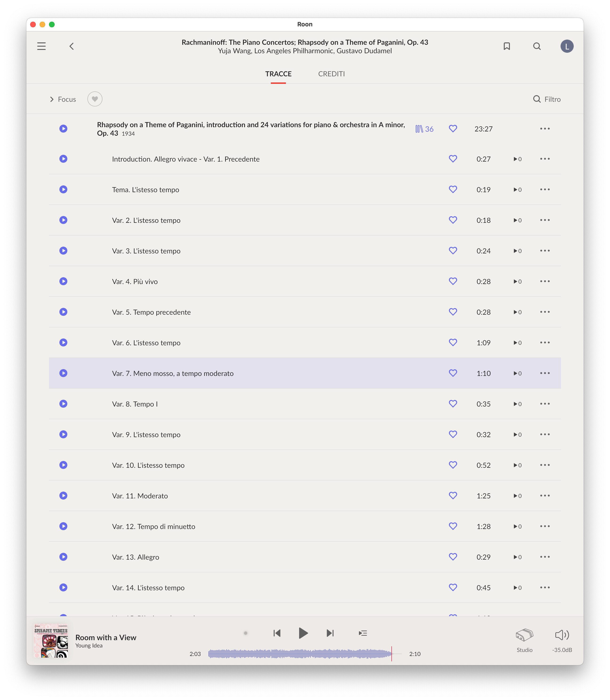Open the Studio audio zone icon
This screenshot has height=700, width=610.
524,635
